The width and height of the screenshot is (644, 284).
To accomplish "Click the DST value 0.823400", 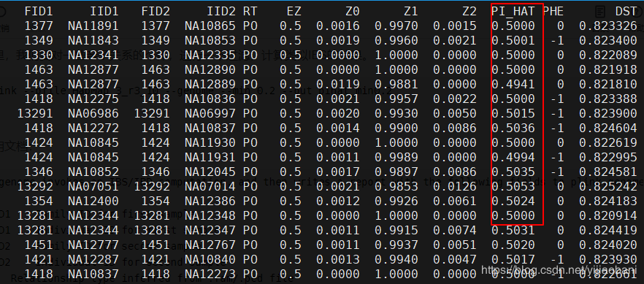I will (607, 40).
